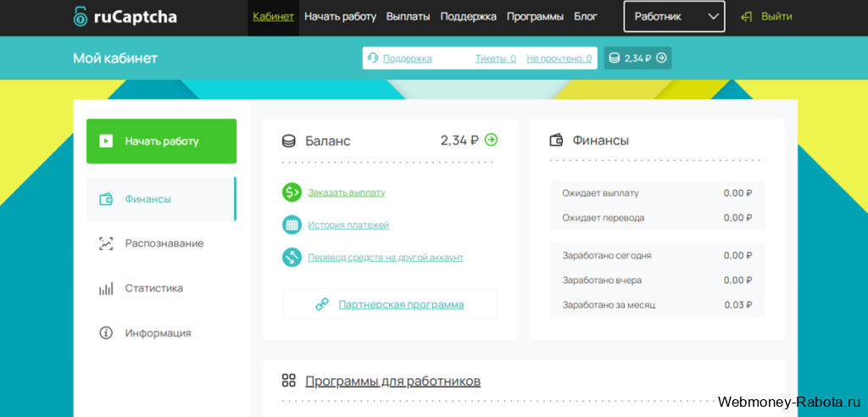Select Финансы tab in the sidebar
The width and height of the screenshot is (868, 417).
click(162, 199)
